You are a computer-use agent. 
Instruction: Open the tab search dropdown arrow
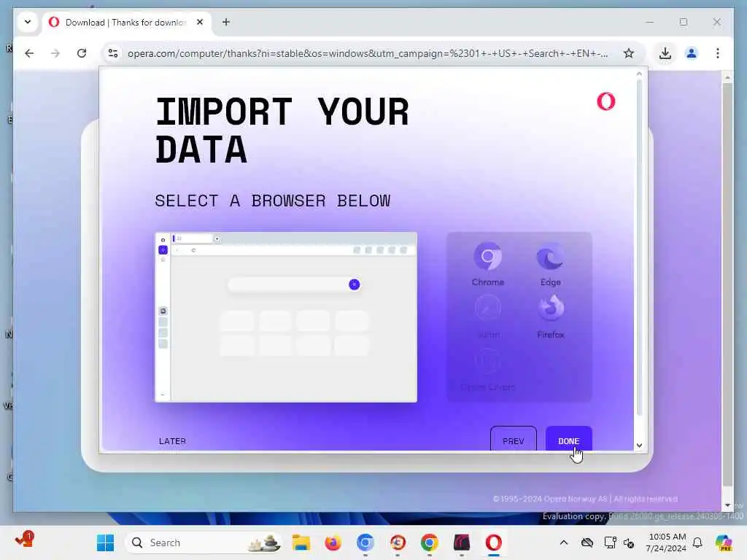coord(28,22)
